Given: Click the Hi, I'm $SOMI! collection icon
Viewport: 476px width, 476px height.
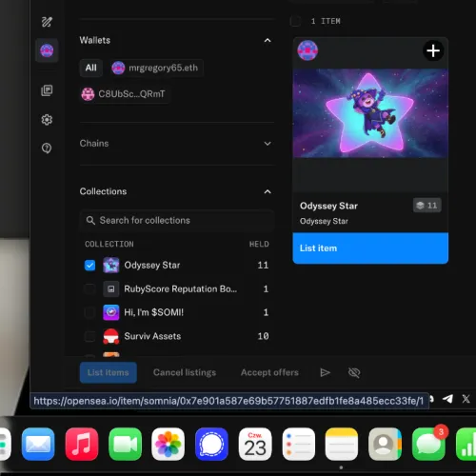Looking at the screenshot, I should point(110,312).
